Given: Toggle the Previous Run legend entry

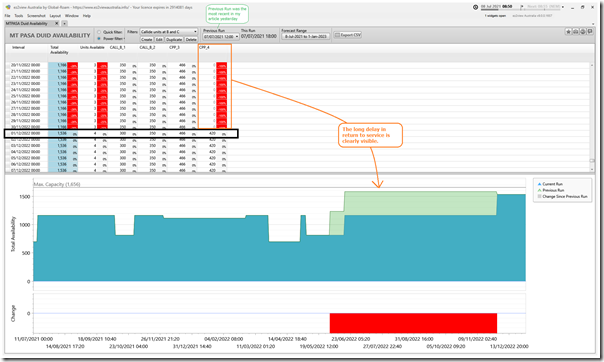Looking at the screenshot, I should point(551,190).
